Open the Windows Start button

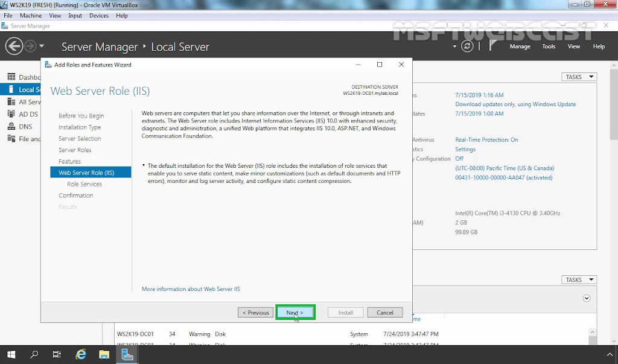(x=11, y=354)
